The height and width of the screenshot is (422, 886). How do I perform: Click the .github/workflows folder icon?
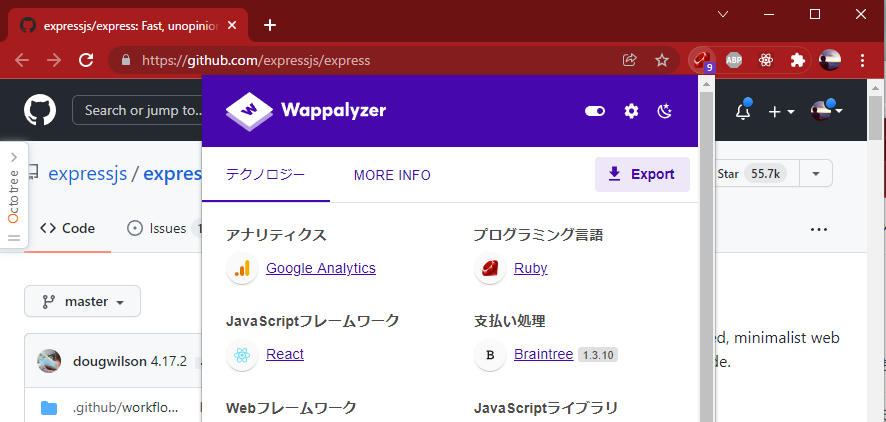click(49, 407)
